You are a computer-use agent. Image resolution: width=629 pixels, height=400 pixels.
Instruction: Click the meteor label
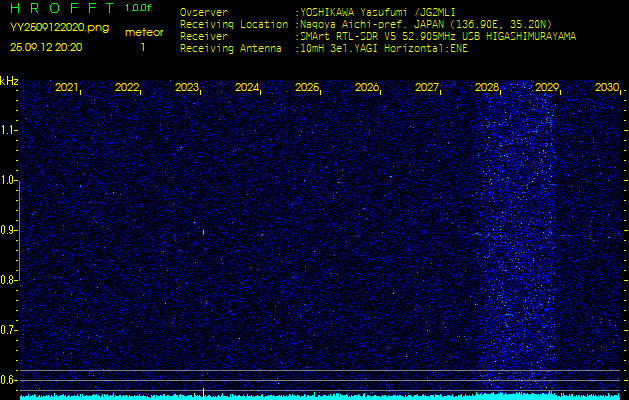[144, 33]
